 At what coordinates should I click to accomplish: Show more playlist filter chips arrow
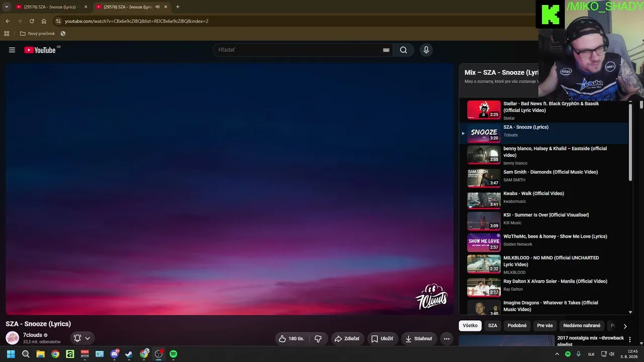point(625,326)
